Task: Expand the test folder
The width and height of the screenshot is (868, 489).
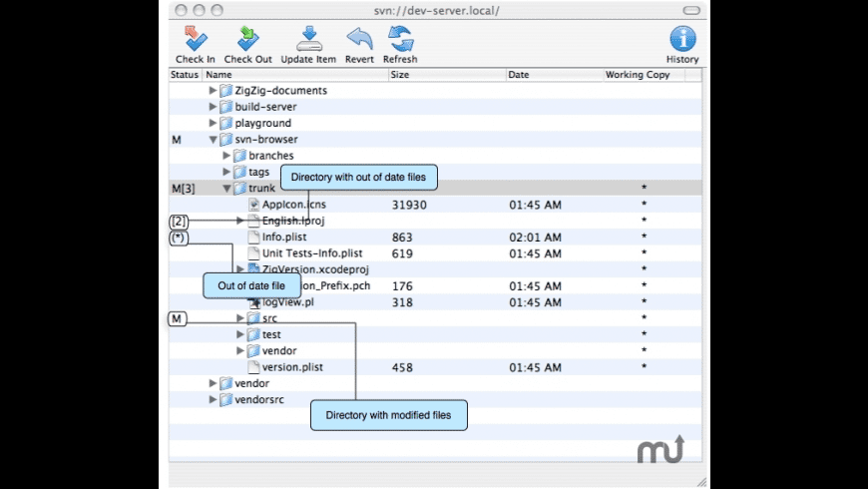Action: tap(240, 334)
